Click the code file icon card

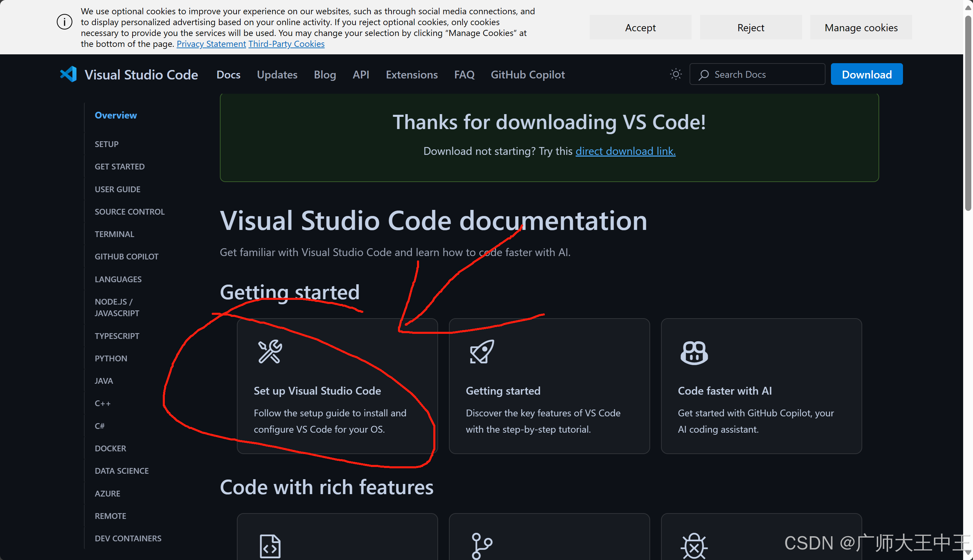click(270, 546)
